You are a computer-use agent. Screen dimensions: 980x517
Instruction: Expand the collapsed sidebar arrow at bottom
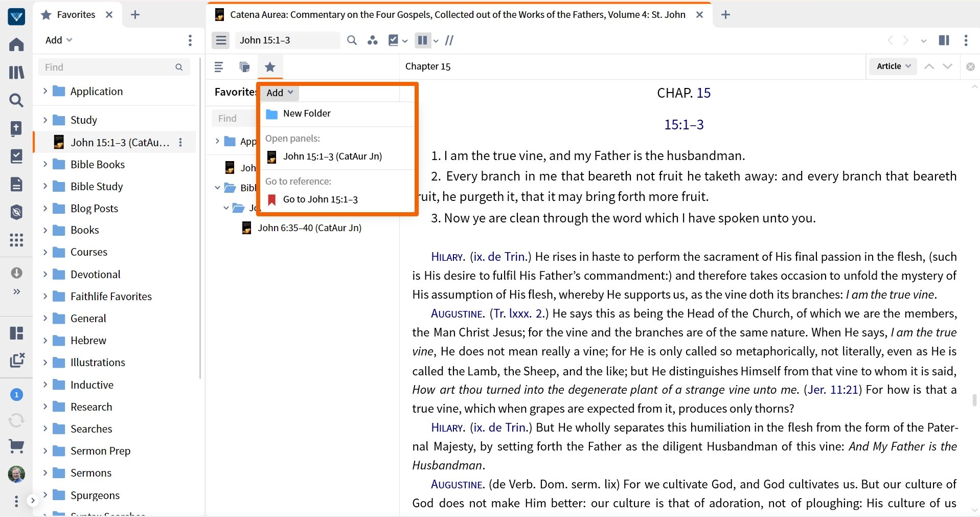(32, 500)
